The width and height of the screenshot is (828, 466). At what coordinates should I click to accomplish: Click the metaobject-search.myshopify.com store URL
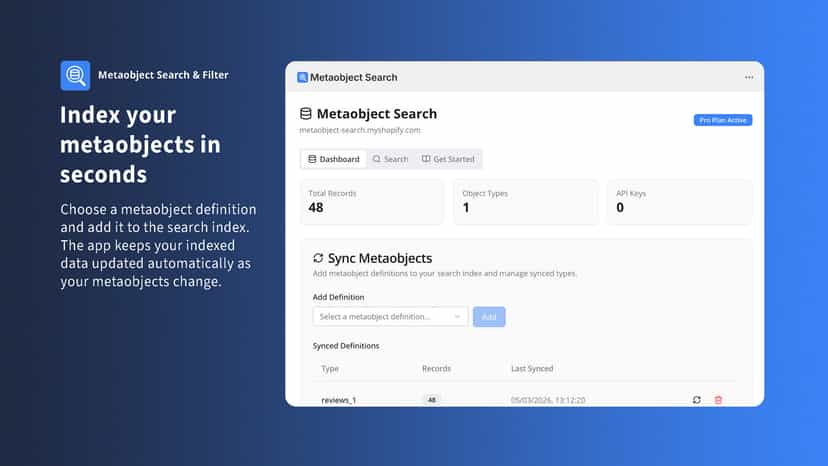tap(360, 130)
